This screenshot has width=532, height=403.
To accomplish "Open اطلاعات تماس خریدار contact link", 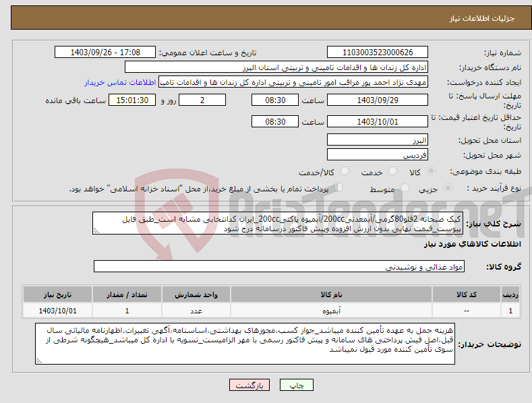I will point(120,82).
